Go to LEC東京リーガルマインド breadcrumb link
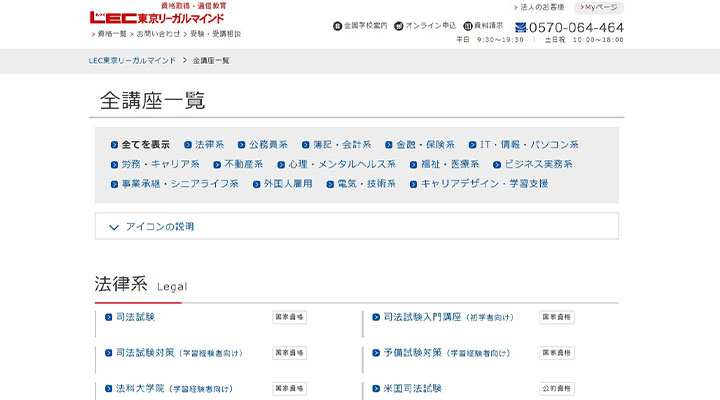 tap(132, 61)
